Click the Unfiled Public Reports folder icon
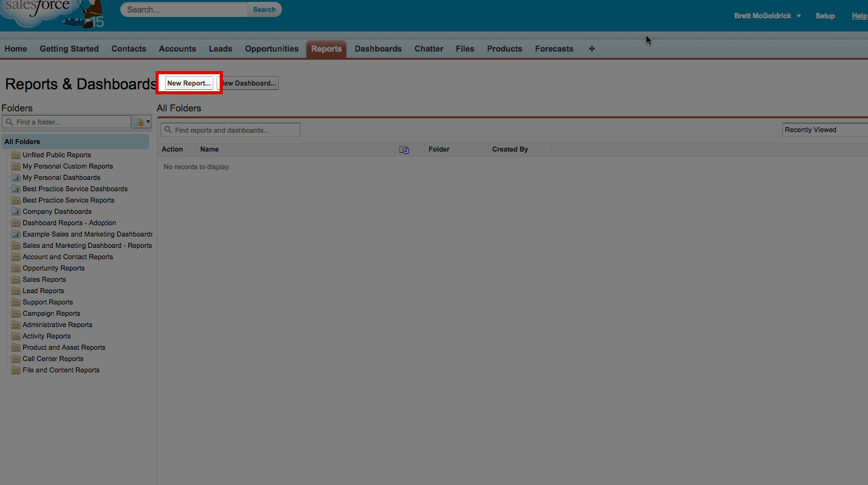 tap(16, 155)
